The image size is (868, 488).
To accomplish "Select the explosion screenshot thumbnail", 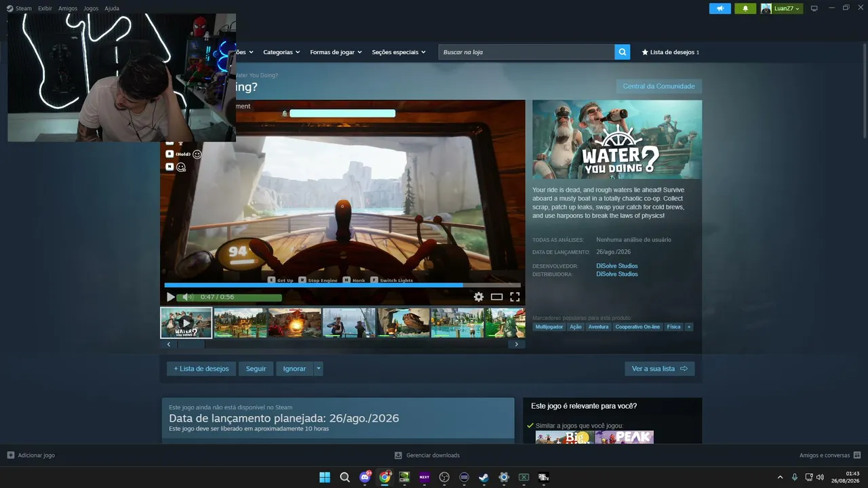I will pos(295,323).
